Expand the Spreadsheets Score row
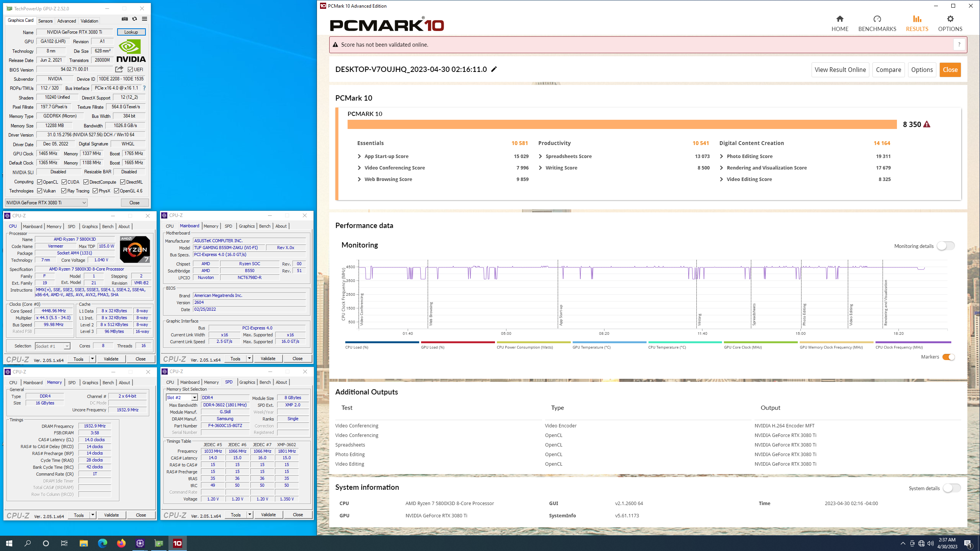 [x=540, y=156]
